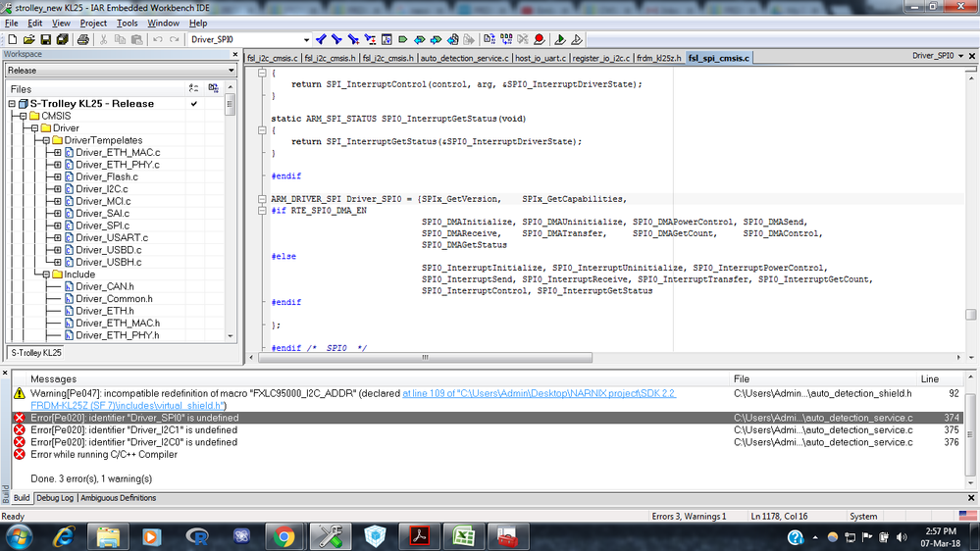This screenshot has height=551, width=980.
Task: Save the current file with toolbar icon
Action: [x=46, y=39]
